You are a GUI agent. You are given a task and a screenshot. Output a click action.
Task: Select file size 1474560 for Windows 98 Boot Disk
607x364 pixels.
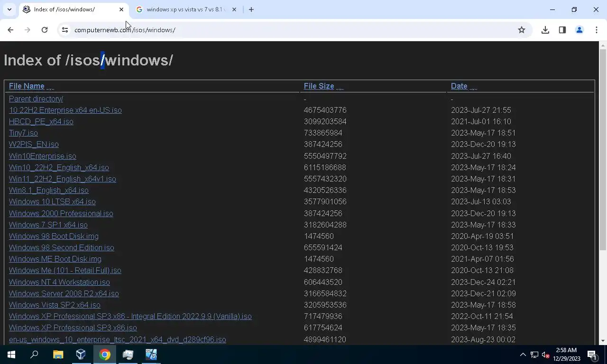(319, 236)
